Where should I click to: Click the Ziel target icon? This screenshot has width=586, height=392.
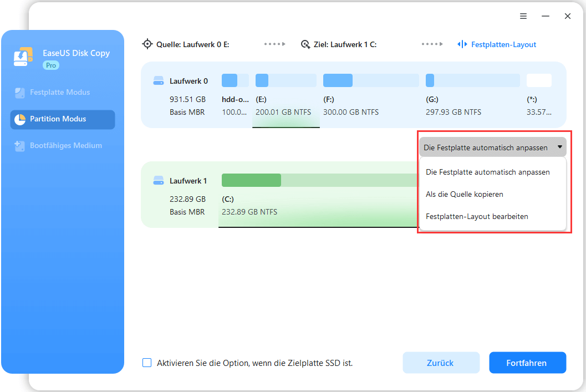[305, 44]
